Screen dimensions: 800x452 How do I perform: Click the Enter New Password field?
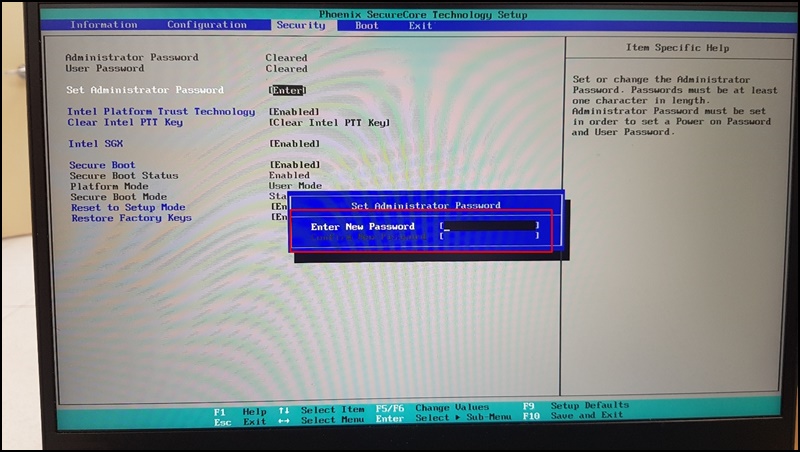click(x=489, y=225)
